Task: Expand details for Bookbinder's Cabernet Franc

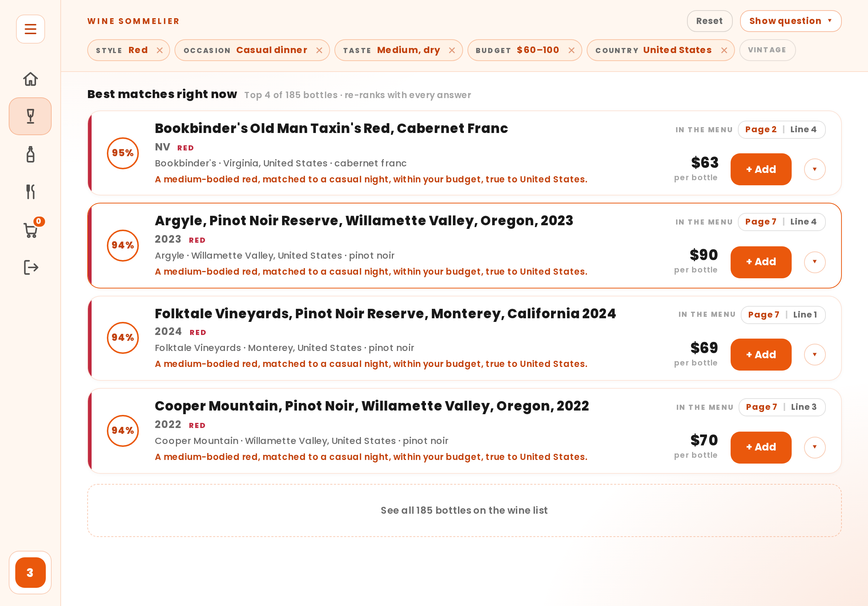Action: pyautogui.click(x=814, y=169)
